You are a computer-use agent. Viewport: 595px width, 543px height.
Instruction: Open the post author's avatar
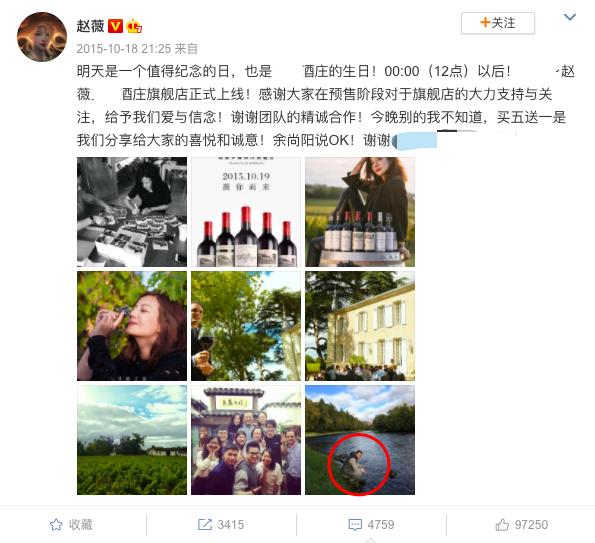[42, 37]
